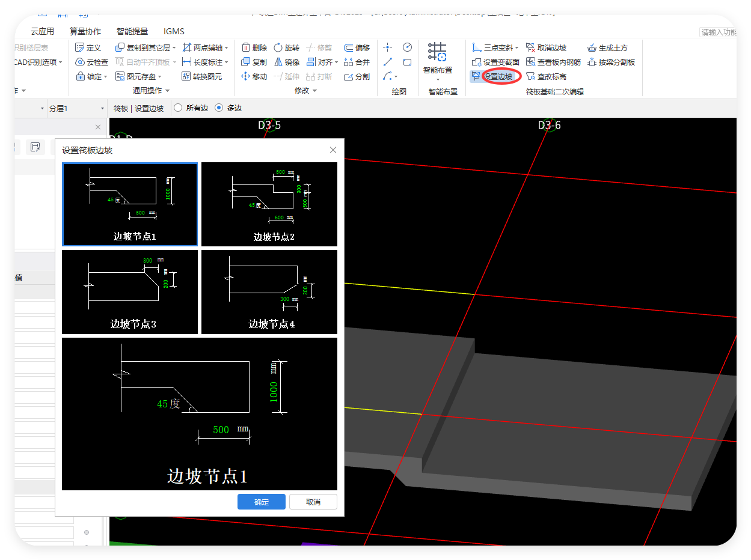Screen dimensions: 751x560
Task: Click 确定 to confirm slope dialog
Action: pyautogui.click(x=262, y=502)
